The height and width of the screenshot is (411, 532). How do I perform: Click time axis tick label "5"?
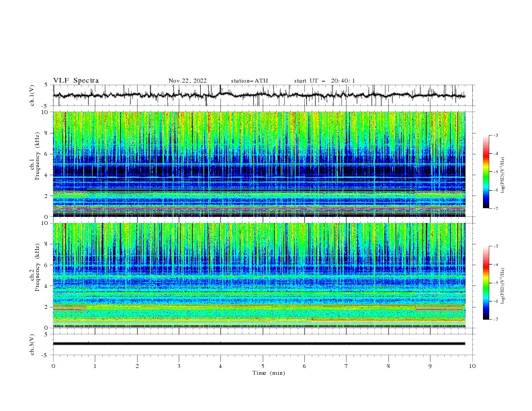click(263, 366)
